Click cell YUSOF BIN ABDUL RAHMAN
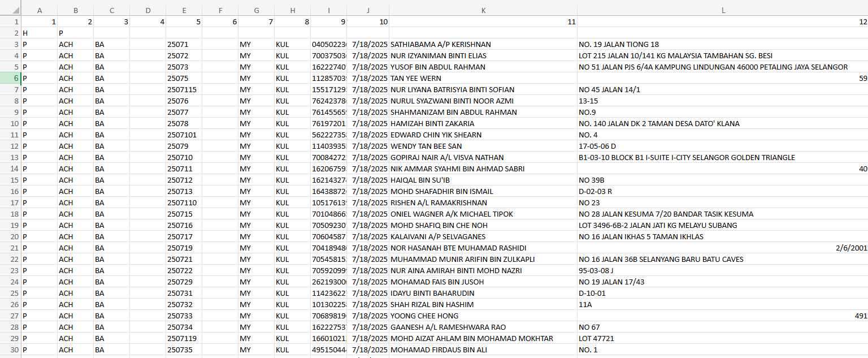Viewport: 868px width, 358px height. [x=483, y=67]
